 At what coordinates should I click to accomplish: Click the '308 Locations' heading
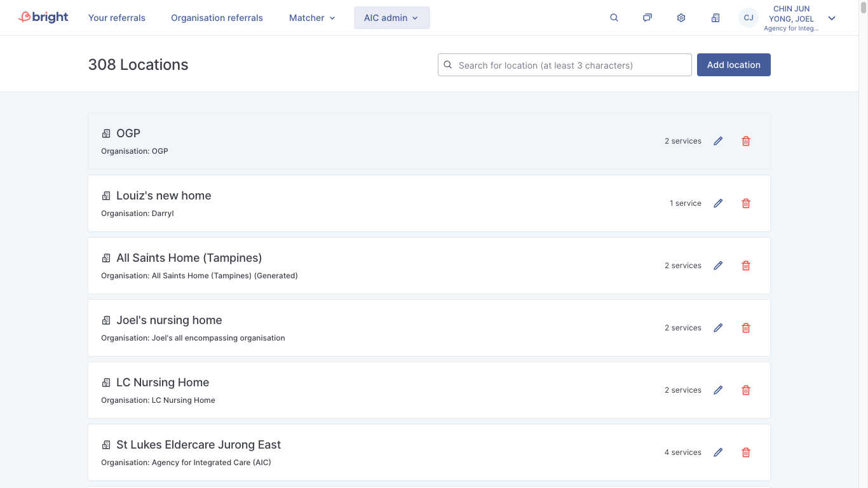coord(139,65)
